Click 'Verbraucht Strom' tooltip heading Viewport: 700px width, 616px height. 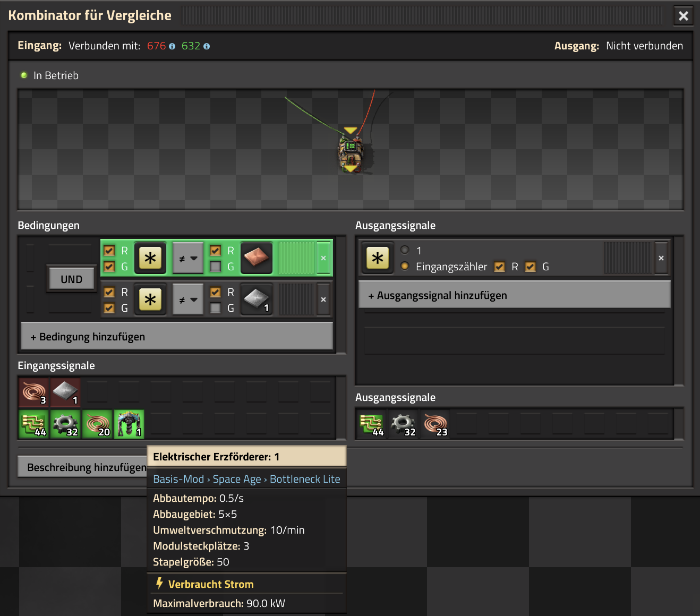[x=211, y=584]
